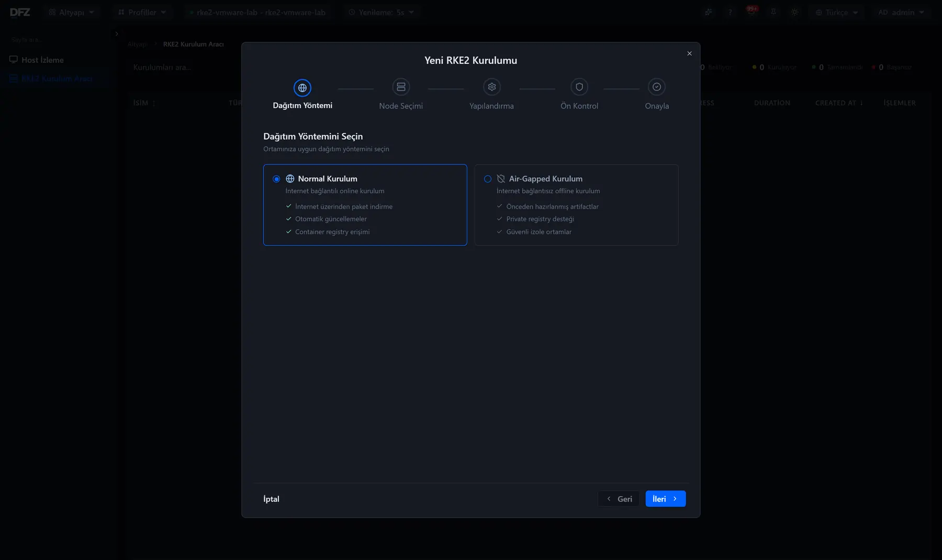Click the RKE2 Kurulum Aracı sidebar icon
942x560 pixels.
pos(14,78)
